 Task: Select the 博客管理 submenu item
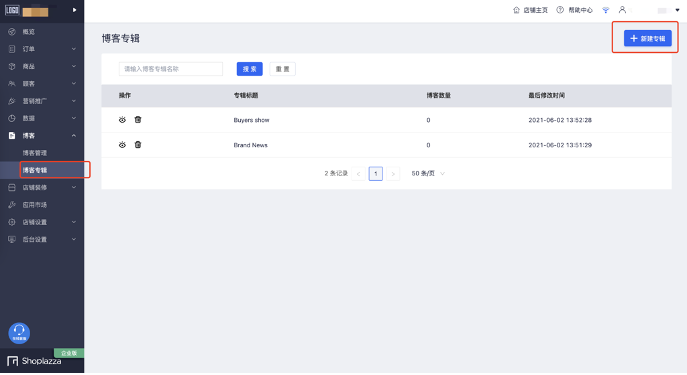tap(35, 153)
